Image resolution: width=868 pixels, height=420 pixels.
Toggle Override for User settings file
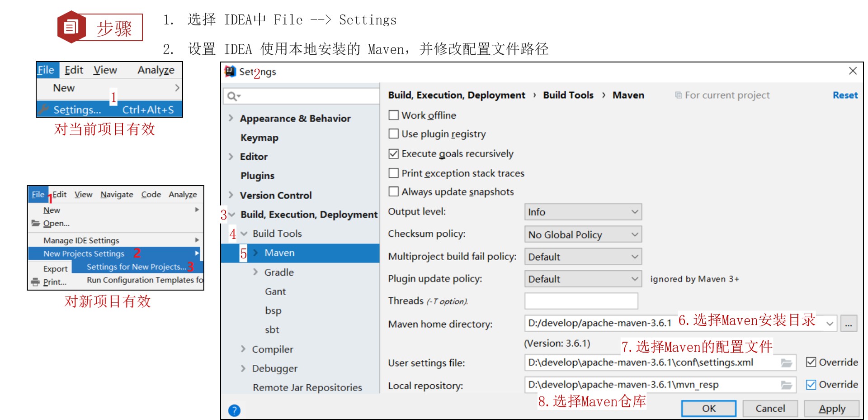point(811,362)
